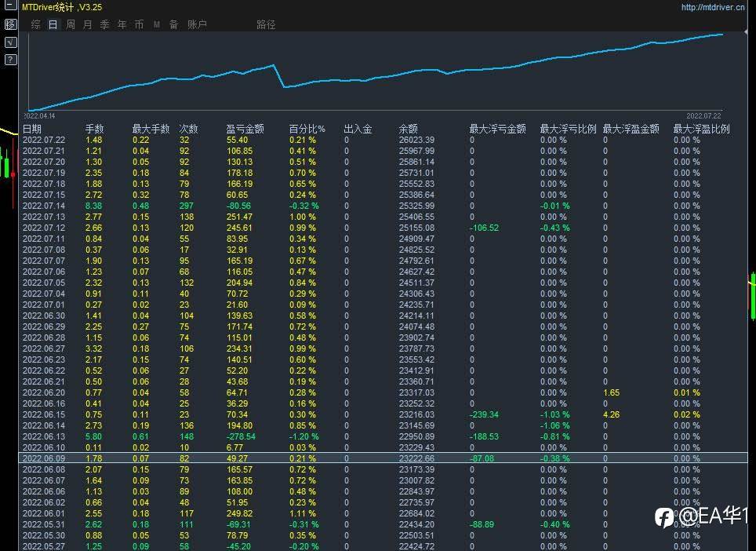The height and width of the screenshot is (551, 756).
Task: Click the 最大手数 column header
Action: pyautogui.click(x=151, y=129)
